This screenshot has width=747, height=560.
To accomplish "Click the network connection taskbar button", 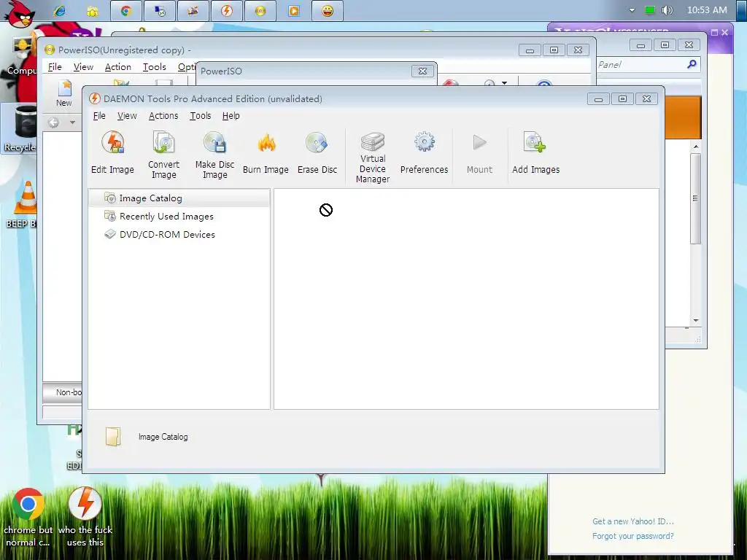I will click(160, 11).
